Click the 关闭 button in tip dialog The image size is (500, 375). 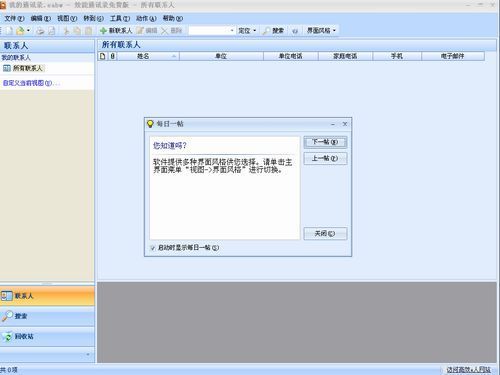click(325, 233)
